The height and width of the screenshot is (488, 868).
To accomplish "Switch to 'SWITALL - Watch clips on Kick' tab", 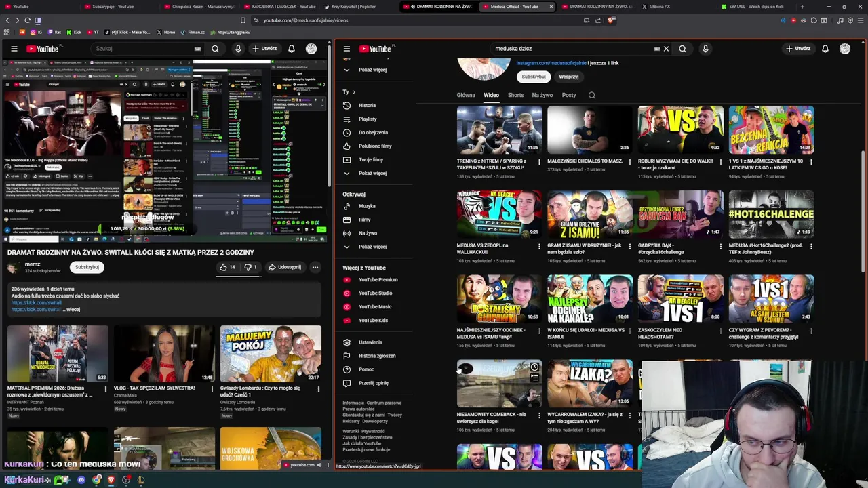I will pyautogui.click(x=756, y=7).
